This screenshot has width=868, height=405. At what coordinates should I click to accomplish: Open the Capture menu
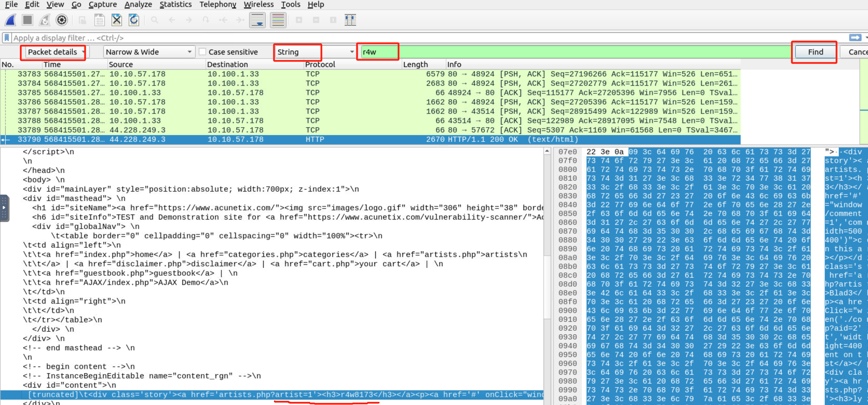pyautogui.click(x=102, y=4)
